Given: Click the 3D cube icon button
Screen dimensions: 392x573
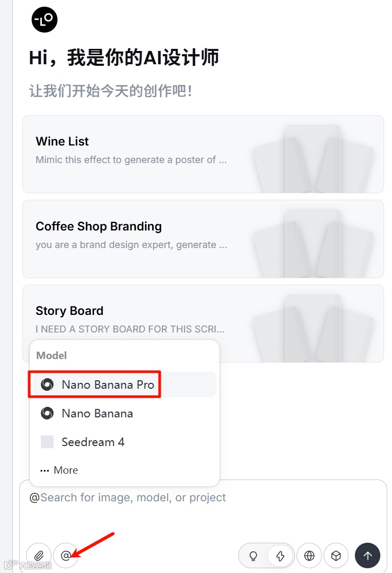Looking at the screenshot, I should (336, 555).
